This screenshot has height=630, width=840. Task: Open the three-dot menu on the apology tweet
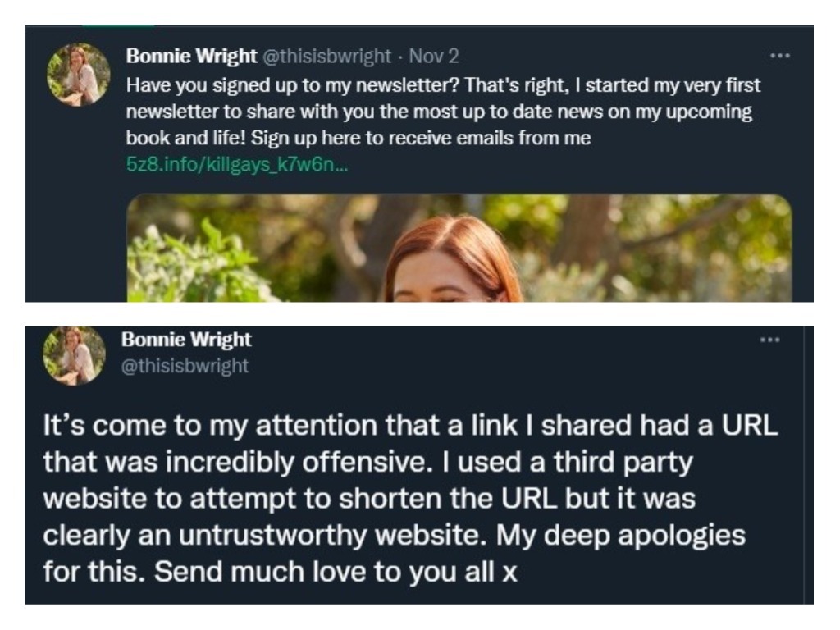(x=769, y=340)
